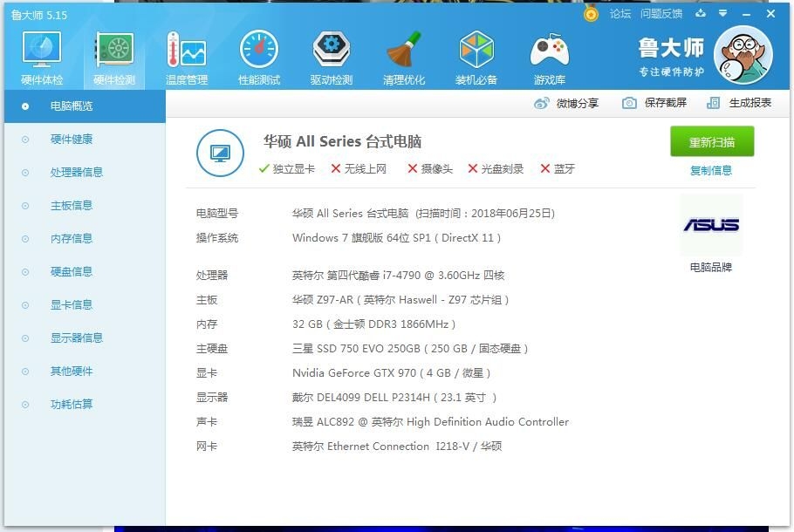This screenshot has height=532, width=794.
Task: Click the 华硕 Z97-AR motherboard value
Action: [400, 300]
